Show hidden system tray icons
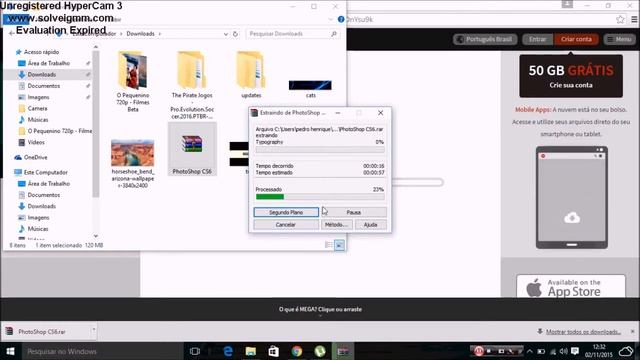Viewport: 640px width, 360px height. click(x=530, y=351)
